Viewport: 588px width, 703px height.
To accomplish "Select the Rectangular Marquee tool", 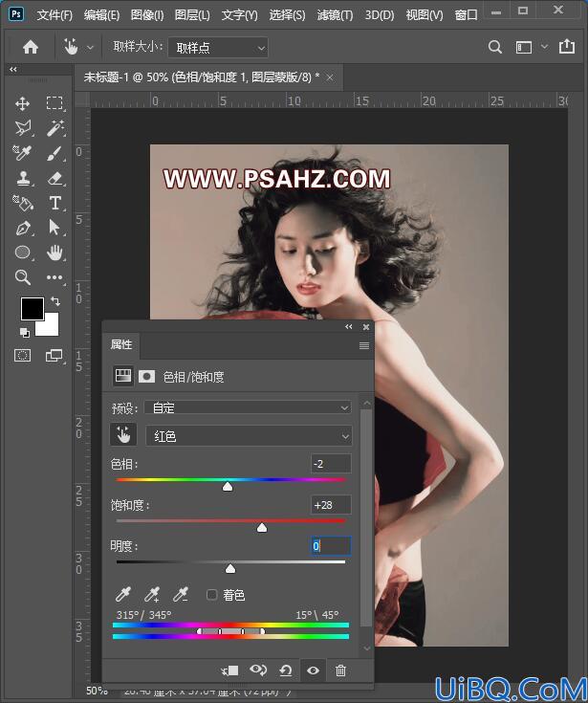I will [54, 103].
